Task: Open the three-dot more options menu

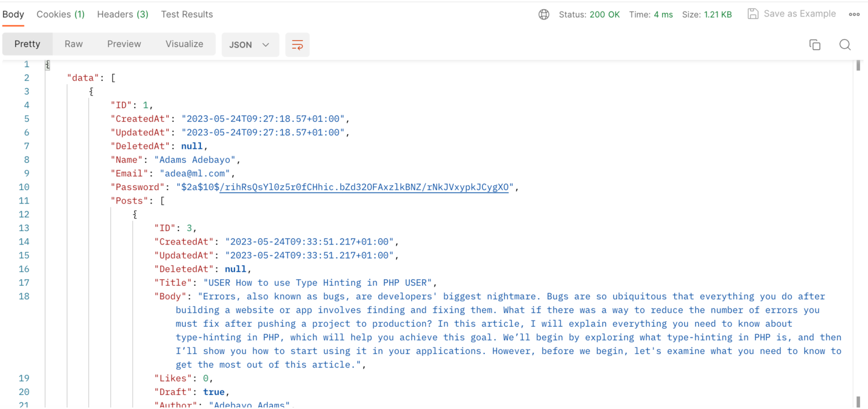Action: pyautogui.click(x=854, y=15)
